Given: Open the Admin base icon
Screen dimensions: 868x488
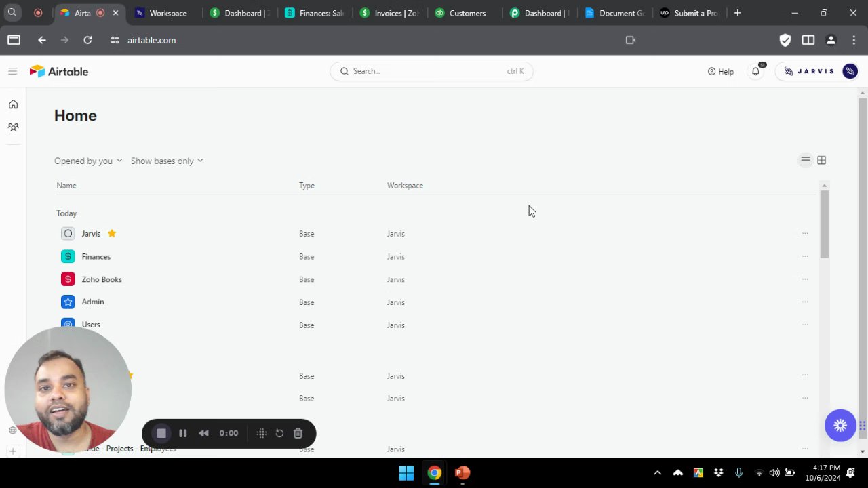Looking at the screenshot, I should 68,302.
